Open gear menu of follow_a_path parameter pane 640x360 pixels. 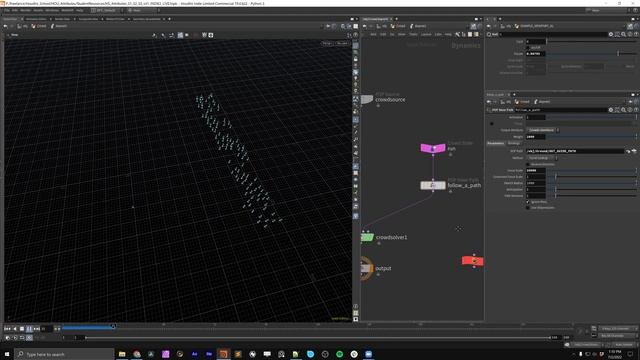pos(611,110)
